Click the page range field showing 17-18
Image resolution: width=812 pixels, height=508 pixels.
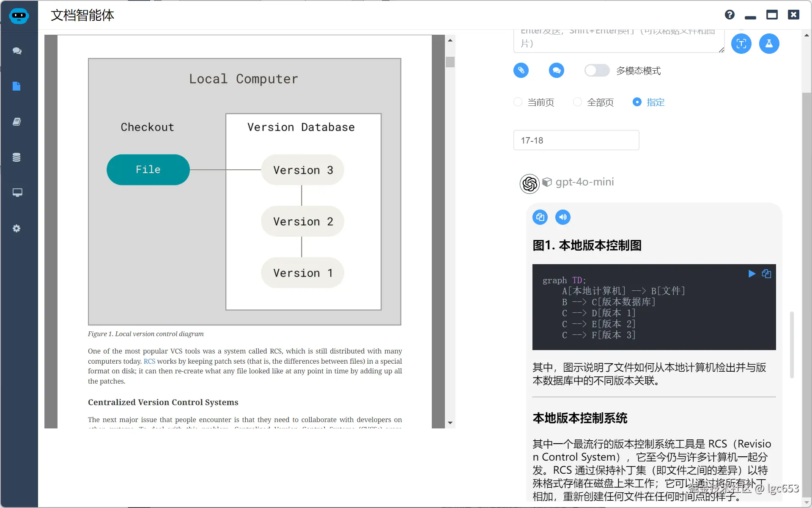click(x=576, y=140)
